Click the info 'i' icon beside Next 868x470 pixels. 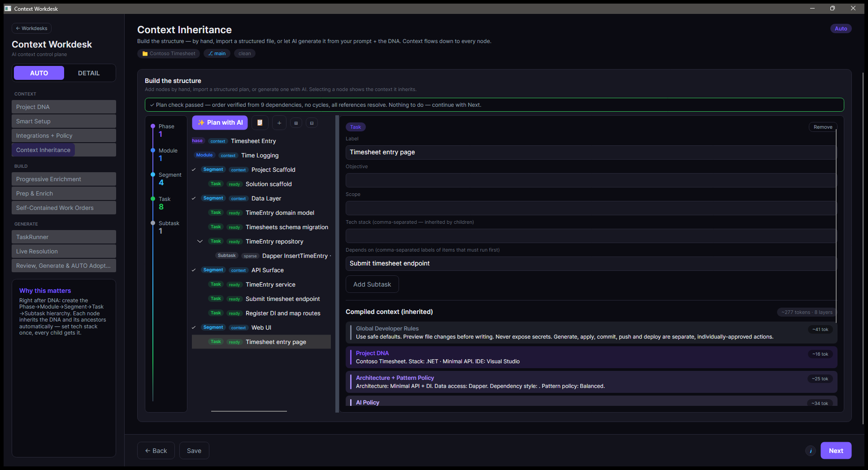tap(811, 451)
